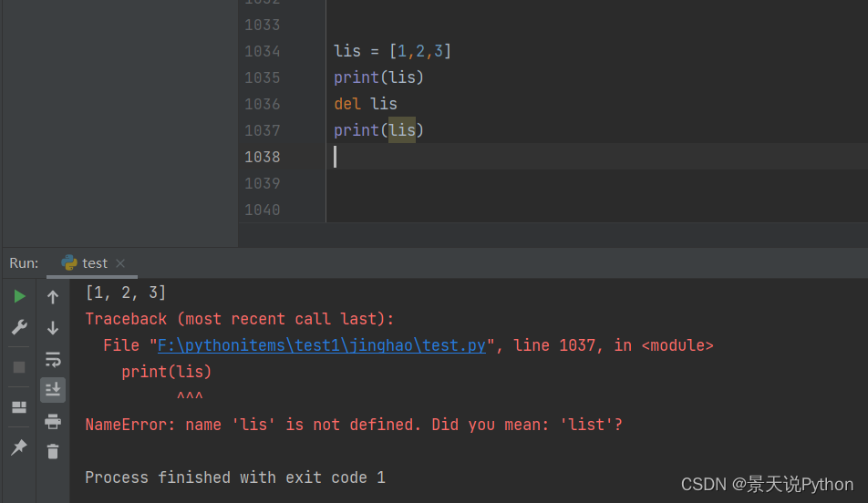This screenshot has width=868, height=503.
Task: Click the highlighted 'lis' in print on line 1037
Action: 402,130
